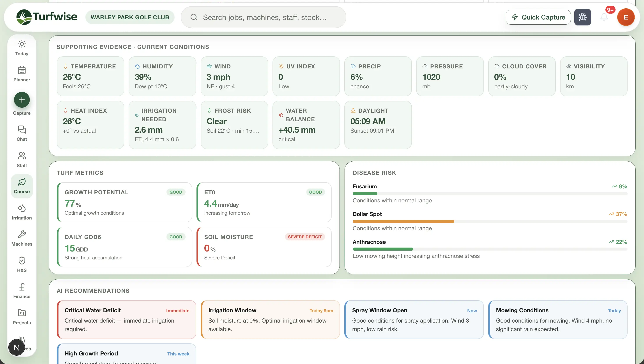Click the search magnifier icon

[194, 17]
